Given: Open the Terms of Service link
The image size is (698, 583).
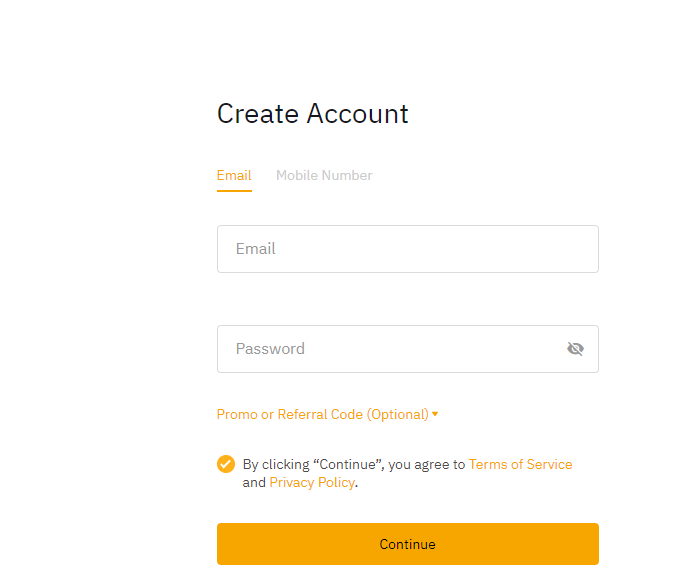Looking at the screenshot, I should tap(520, 464).
